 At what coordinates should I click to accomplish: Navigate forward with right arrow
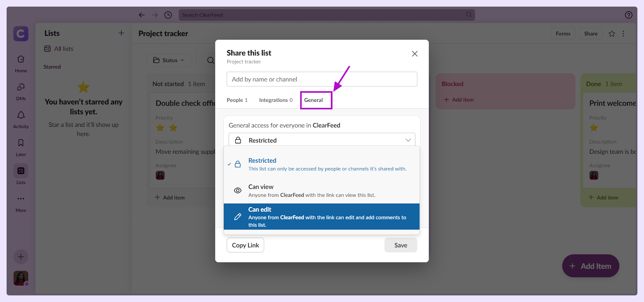(155, 15)
